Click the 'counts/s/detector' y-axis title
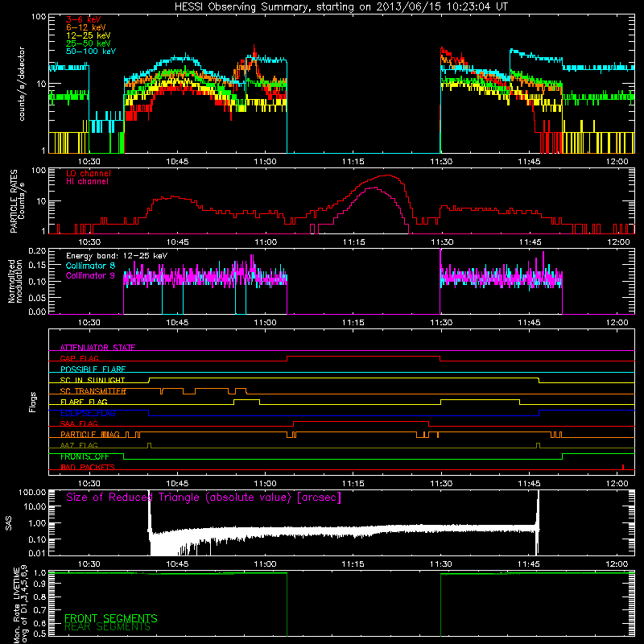644x644 pixels. point(22,84)
